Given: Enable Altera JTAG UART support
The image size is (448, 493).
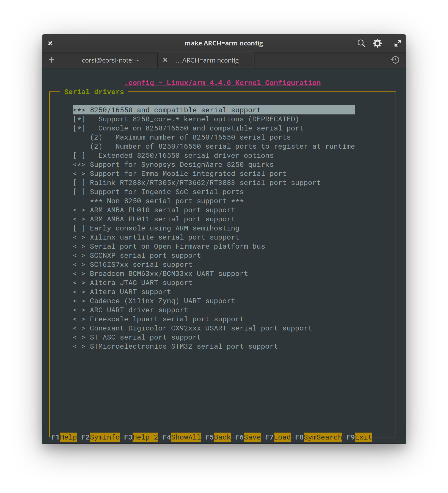Looking at the screenshot, I should point(79,283).
